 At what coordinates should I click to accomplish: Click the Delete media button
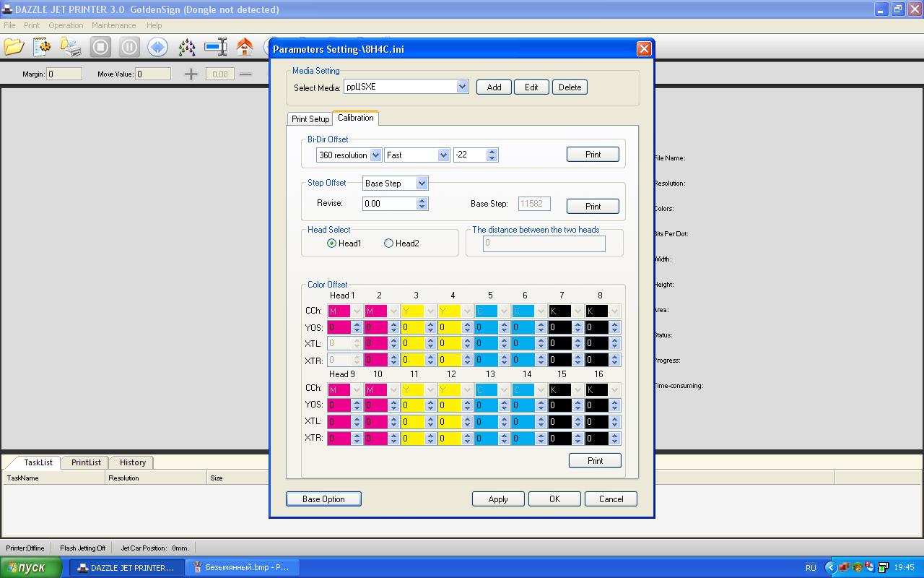570,87
